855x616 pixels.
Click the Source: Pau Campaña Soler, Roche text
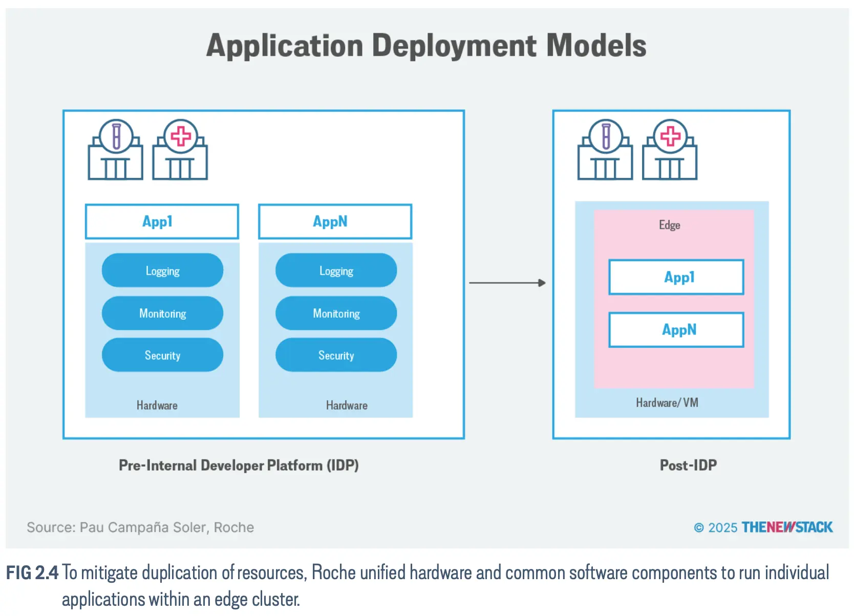click(140, 527)
